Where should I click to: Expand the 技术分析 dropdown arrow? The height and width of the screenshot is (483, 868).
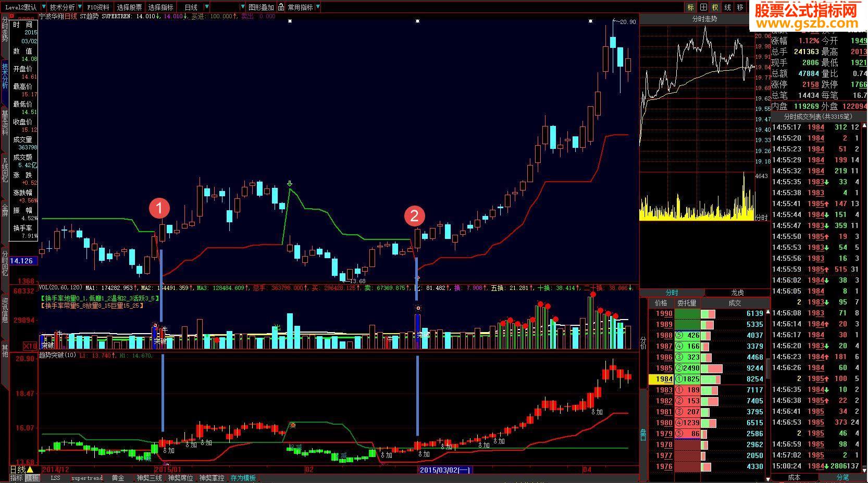click(80, 7)
